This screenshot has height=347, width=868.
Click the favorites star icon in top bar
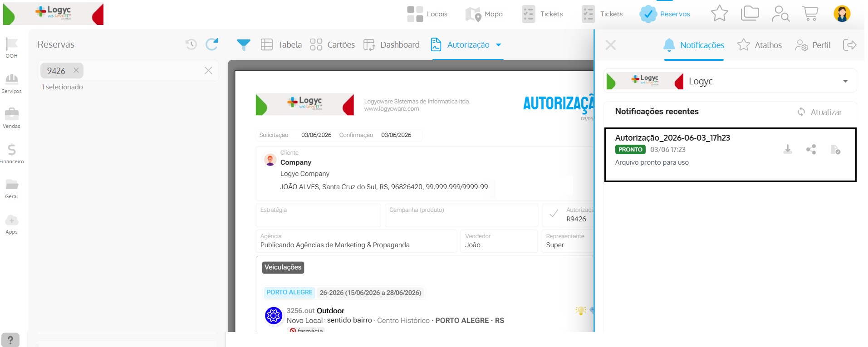(719, 14)
